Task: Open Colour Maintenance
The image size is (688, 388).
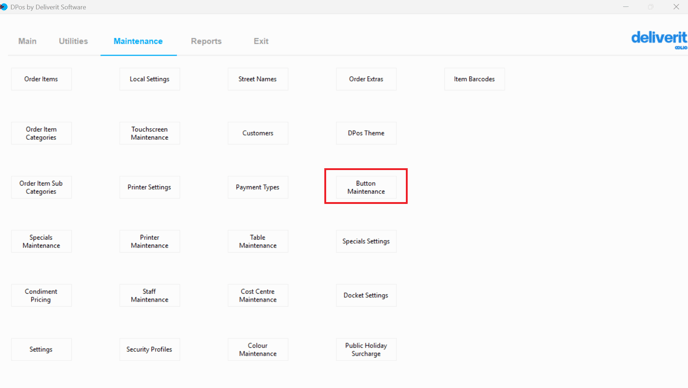Action: 258,349
